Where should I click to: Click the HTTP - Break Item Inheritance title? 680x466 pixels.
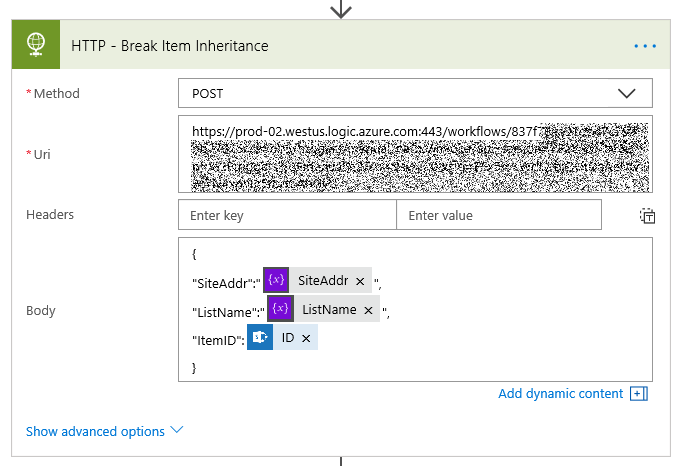[170, 46]
